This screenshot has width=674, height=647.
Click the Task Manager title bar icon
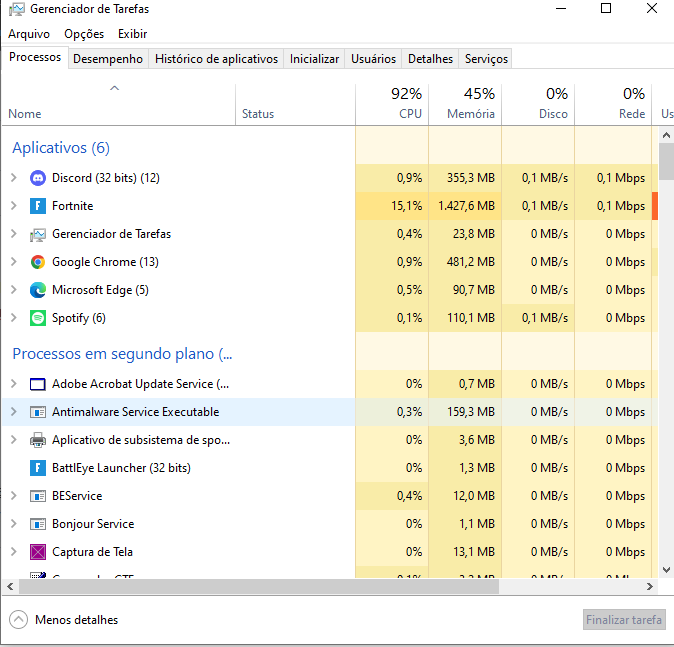pos(16,9)
